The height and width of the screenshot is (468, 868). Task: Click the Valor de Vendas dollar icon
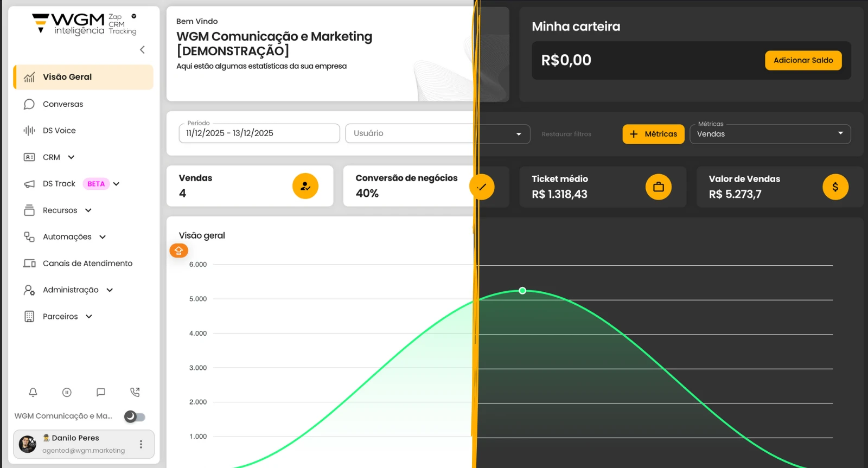click(835, 187)
